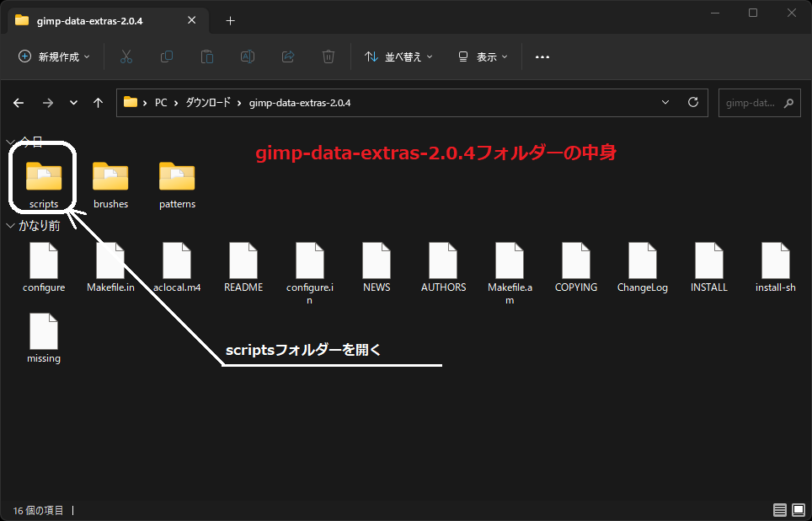This screenshot has width=812, height=521.
Task: Click the folder icon in address bar
Action: 131,102
